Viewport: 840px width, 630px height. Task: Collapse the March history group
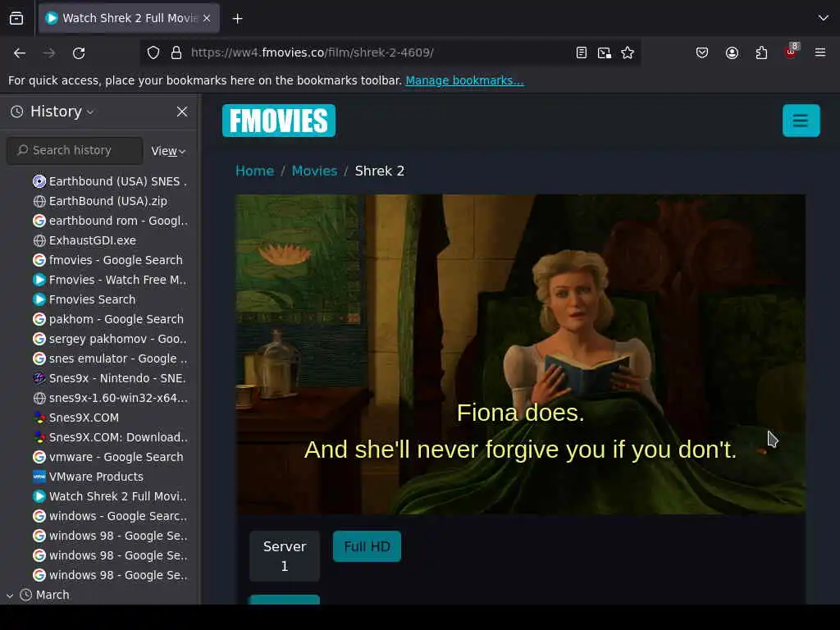tap(10, 596)
